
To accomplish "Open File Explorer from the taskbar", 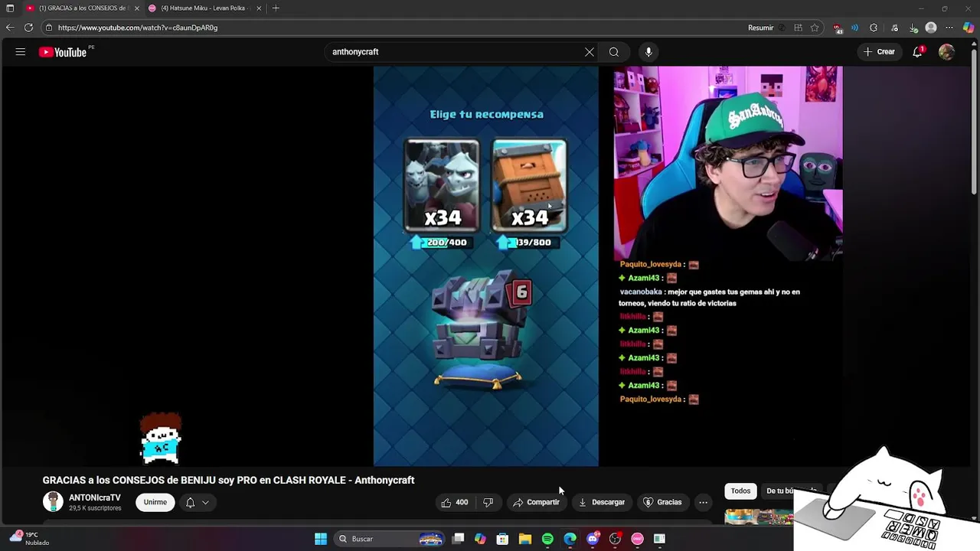I will [525, 539].
